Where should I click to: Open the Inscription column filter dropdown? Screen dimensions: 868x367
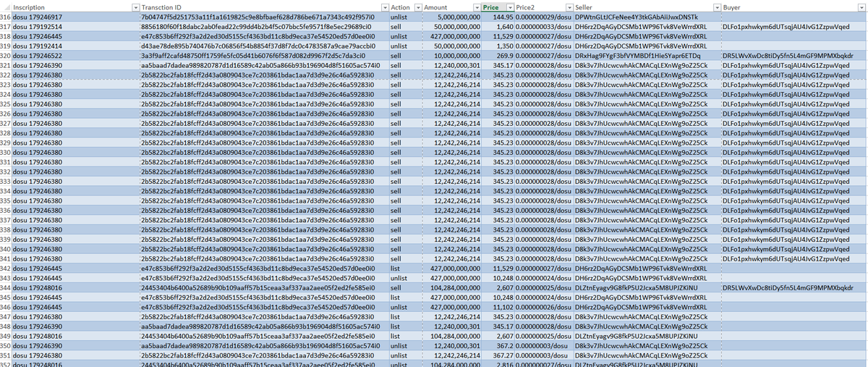(135, 7)
